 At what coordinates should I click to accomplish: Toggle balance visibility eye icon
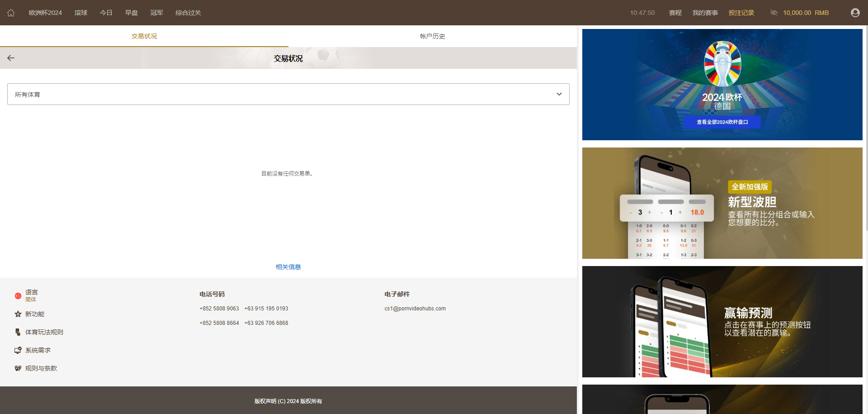[774, 13]
